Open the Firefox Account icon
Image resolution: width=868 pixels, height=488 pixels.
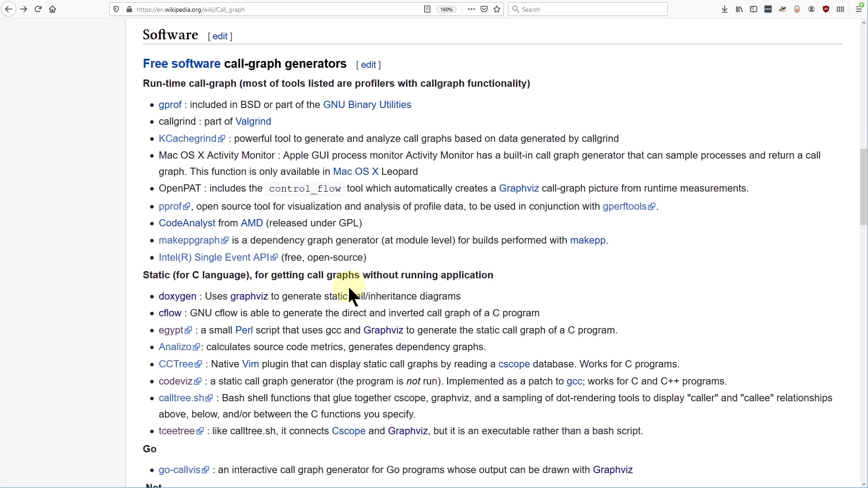(x=811, y=9)
